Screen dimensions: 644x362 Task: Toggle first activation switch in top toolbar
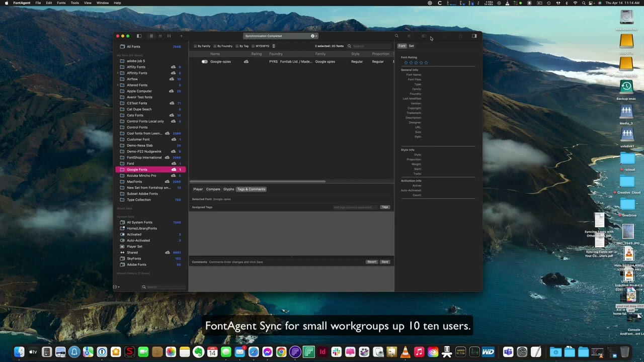410,36
